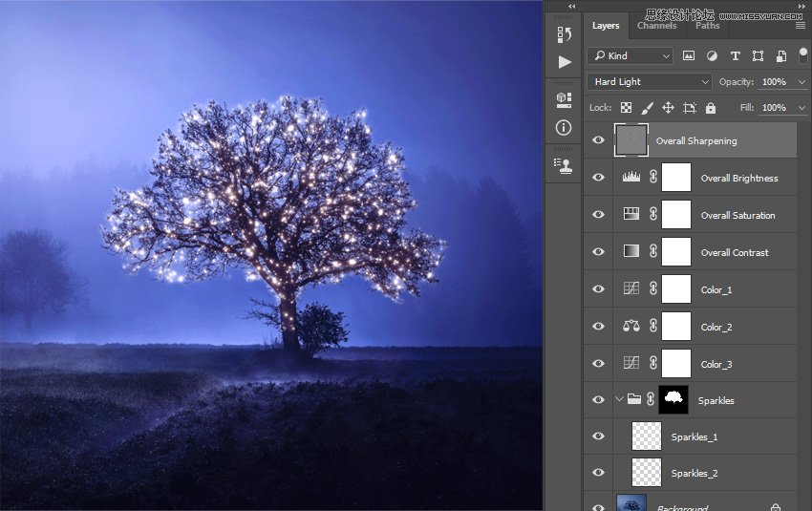Image resolution: width=812 pixels, height=511 pixels.
Task: Click the Opacity value field
Action: coord(775,82)
